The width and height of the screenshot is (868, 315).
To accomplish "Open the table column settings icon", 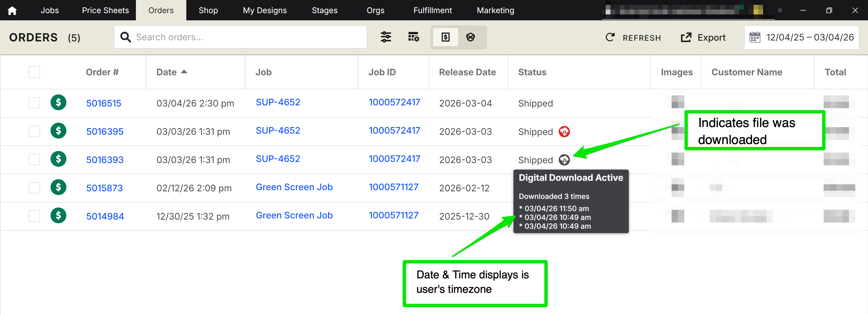I will 414,37.
